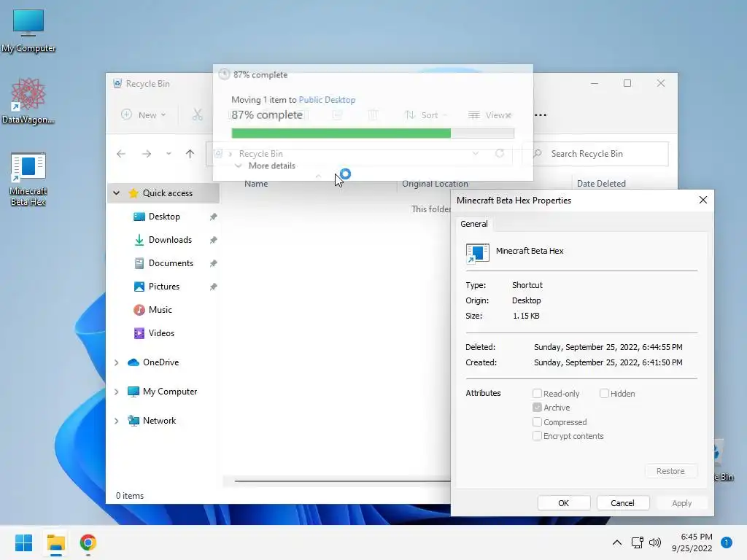Sort by the Original Location column
This screenshot has width=747, height=560.
(435, 183)
